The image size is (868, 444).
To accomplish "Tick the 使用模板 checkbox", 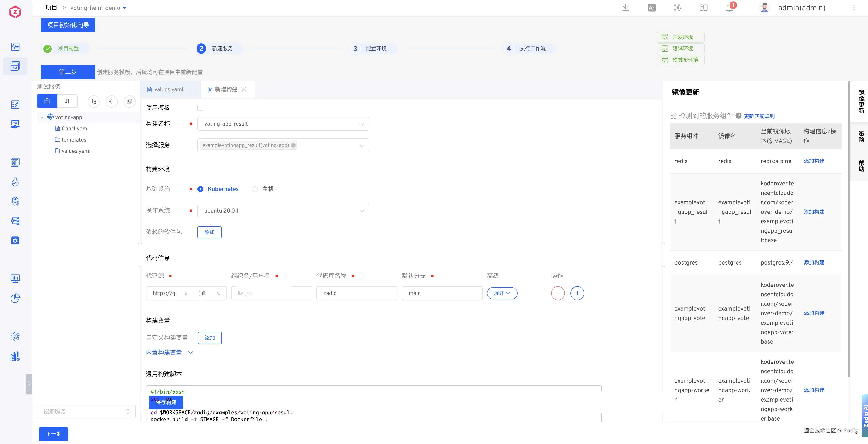I will (x=200, y=108).
